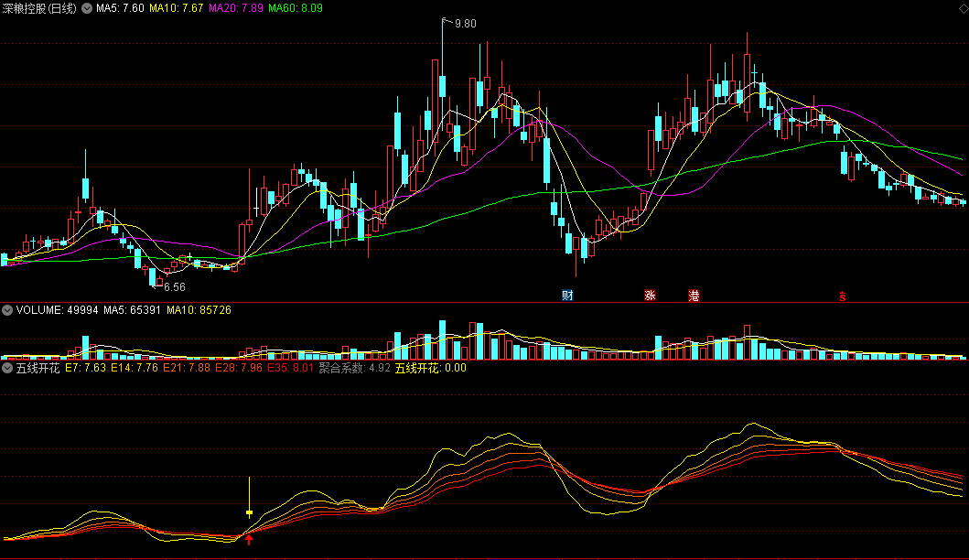Click the VOLUME: 49994 label
The image size is (969, 560).
(x=57, y=309)
